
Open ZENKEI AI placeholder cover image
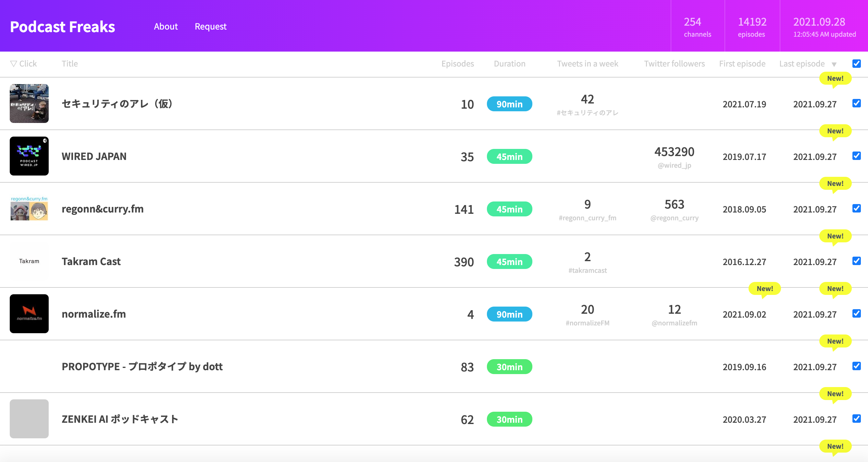[x=29, y=419]
